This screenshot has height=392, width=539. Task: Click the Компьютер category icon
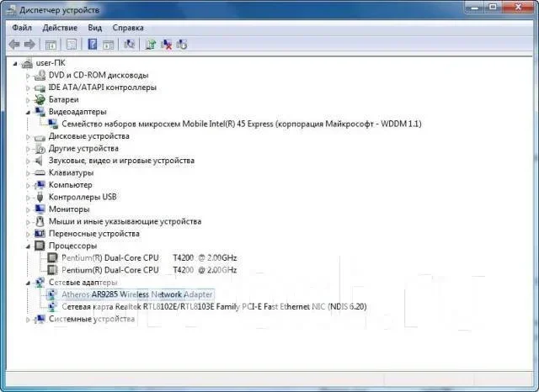[40, 185]
